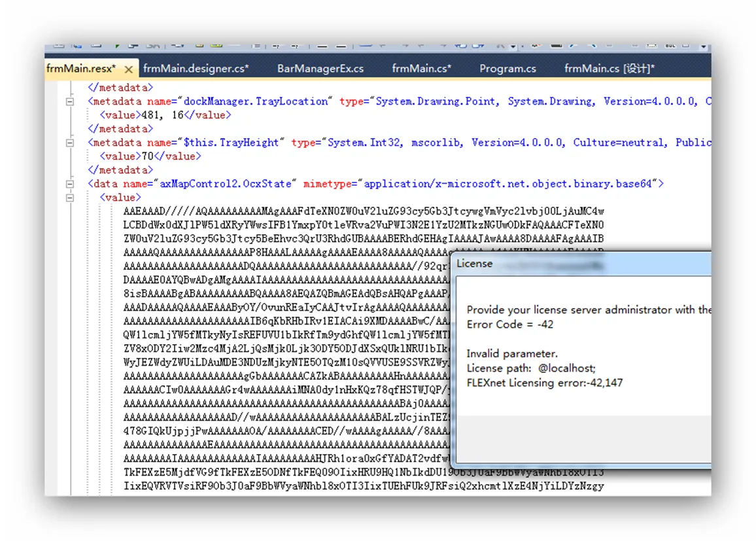
Task: Close the frmMain.resx tab with its X
Action: click(x=128, y=69)
